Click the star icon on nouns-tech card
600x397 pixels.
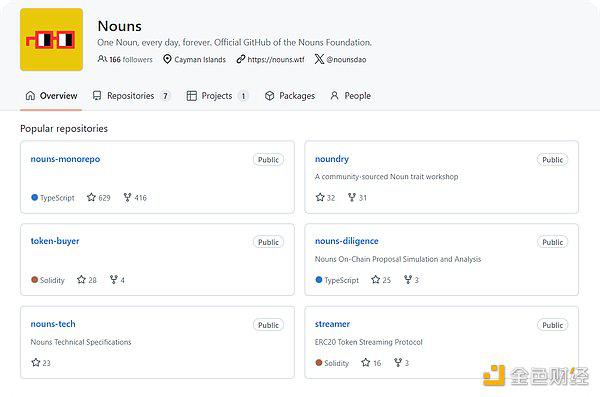36,362
